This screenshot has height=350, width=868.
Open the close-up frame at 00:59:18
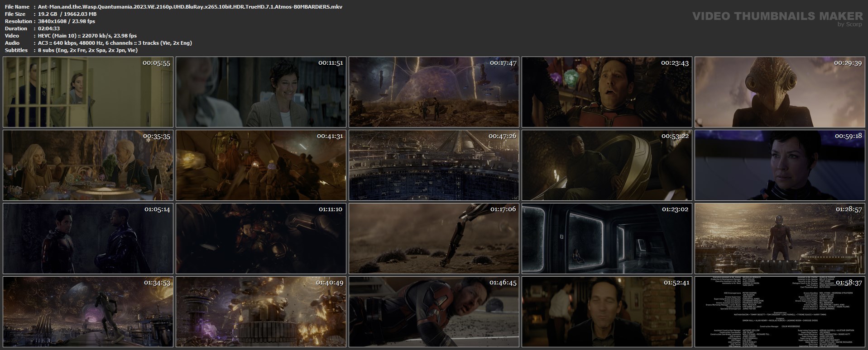pos(780,165)
